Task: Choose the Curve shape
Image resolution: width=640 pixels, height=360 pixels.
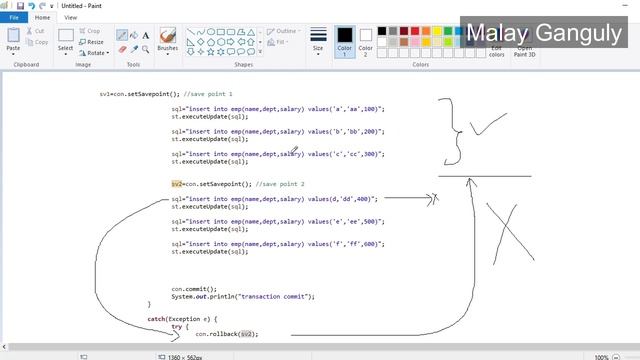Action: [x=201, y=32]
